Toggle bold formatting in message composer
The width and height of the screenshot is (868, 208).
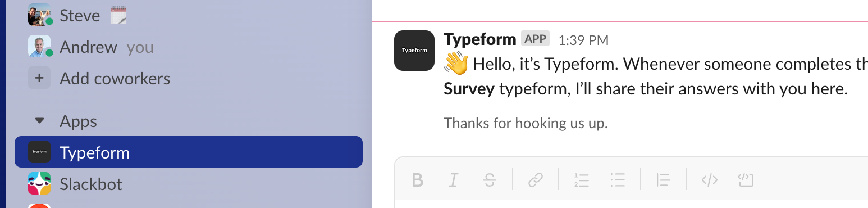(417, 180)
